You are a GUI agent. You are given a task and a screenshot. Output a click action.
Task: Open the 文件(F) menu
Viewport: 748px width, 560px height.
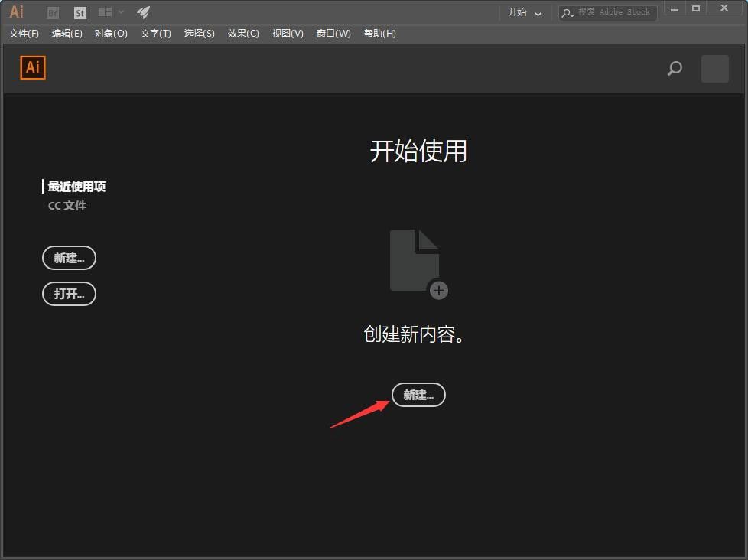(x=23, y=33)
